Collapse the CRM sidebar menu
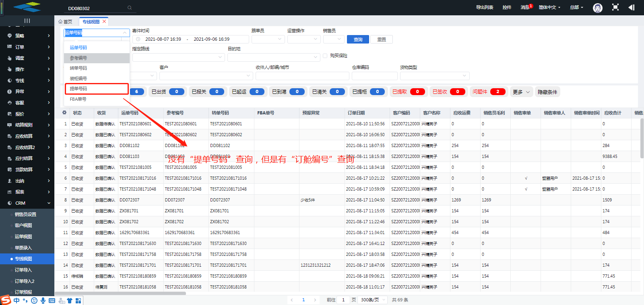 (27, 203)
